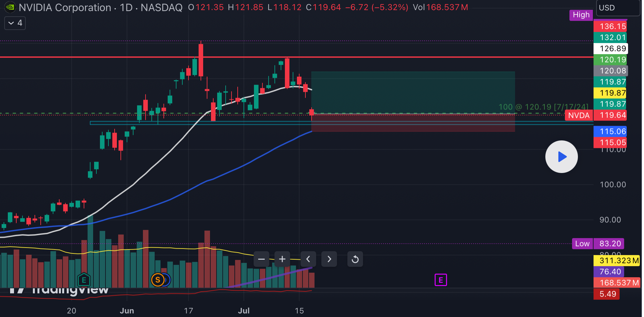
Task: Click the purple Low price label
Action: (582, 244)
